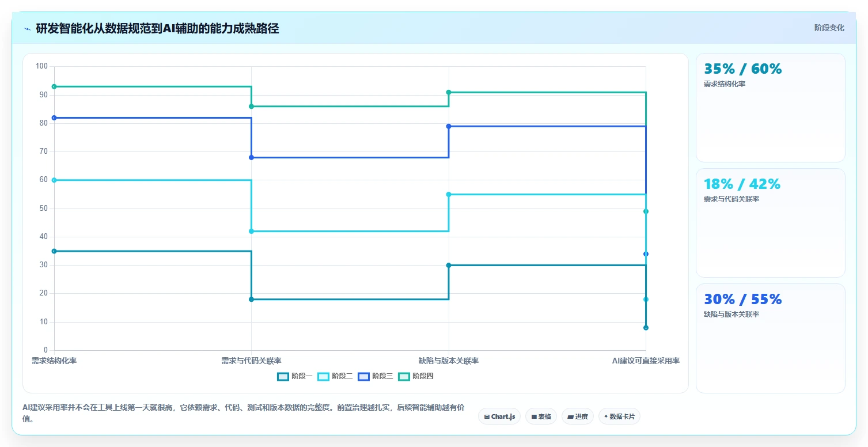Select the 表格 pill button

click(x=541, y=416)
